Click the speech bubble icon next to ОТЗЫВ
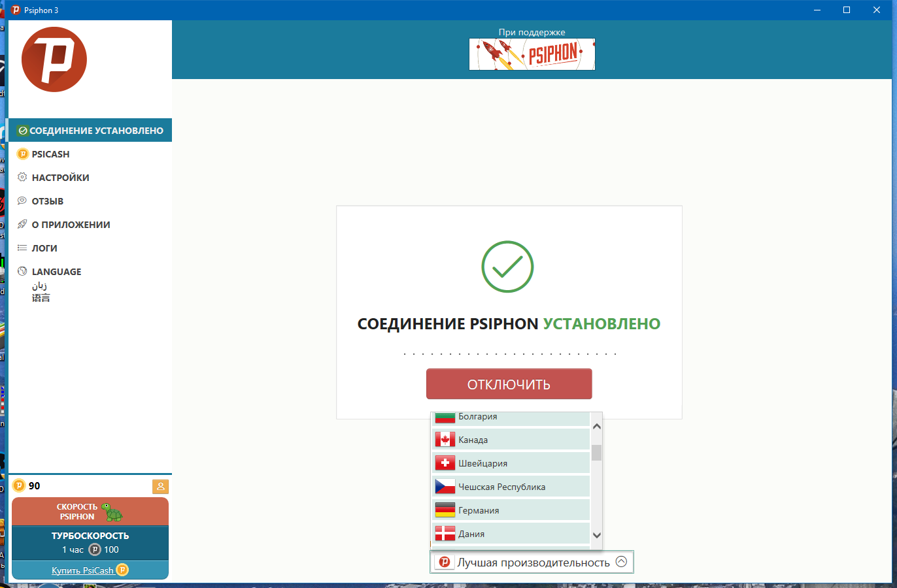This screenshot has height=588, width=897. (x=22, y=201)
